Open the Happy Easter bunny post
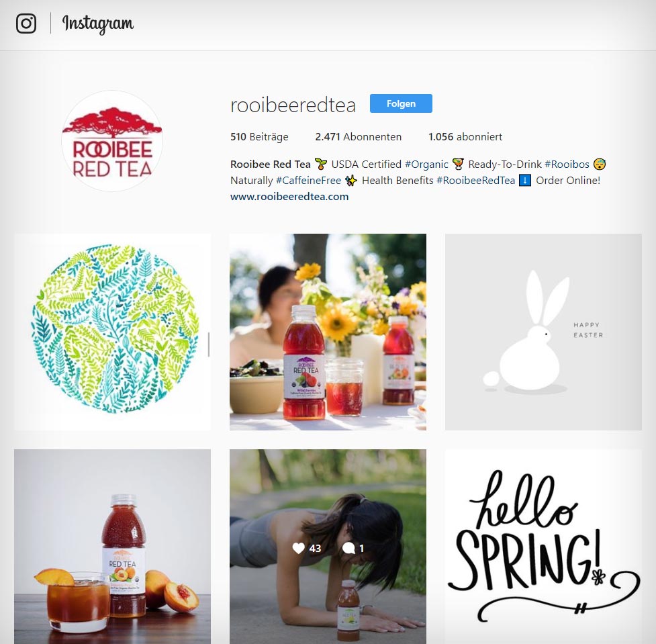This screenshot has width=656, height=644. point(543,332)
